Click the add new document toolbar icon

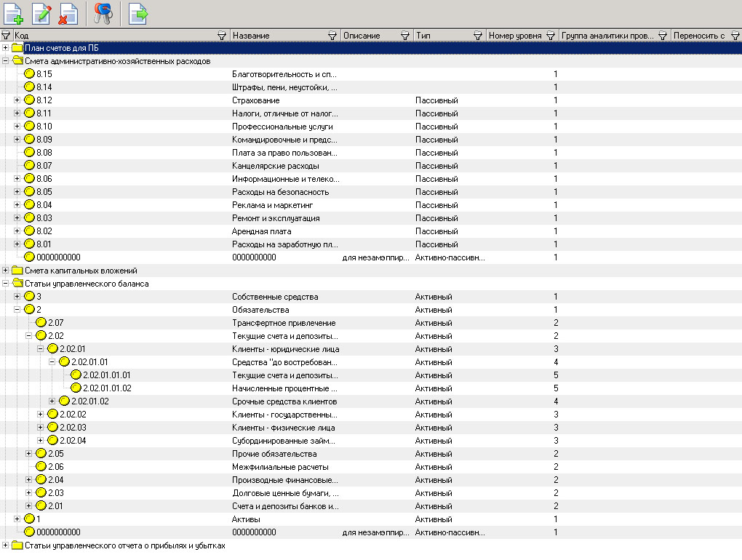[x=13, y=13]
